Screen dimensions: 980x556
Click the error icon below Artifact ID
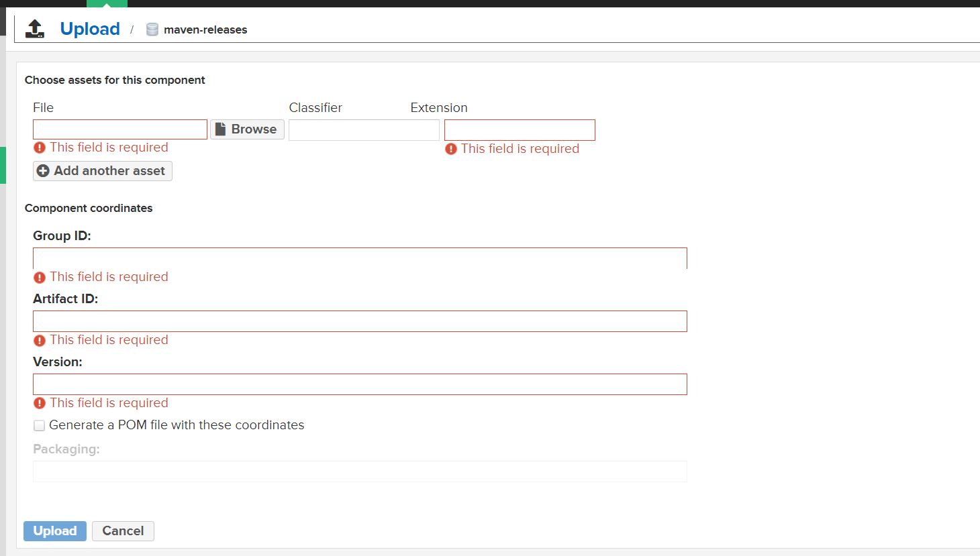click(40, 340)
